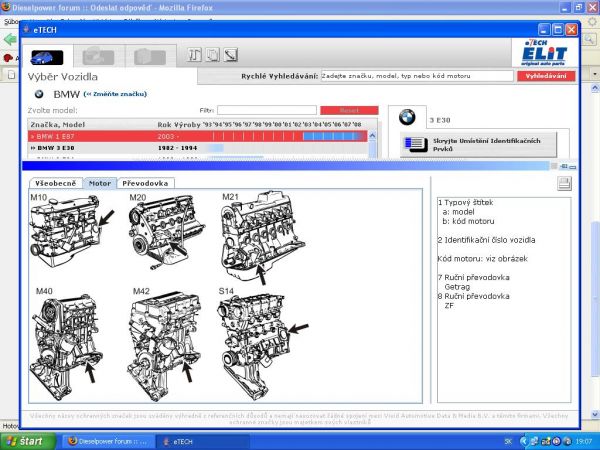Open the third greyed toolbar tab icon
The image size is (600, 450).
point(150,57)
